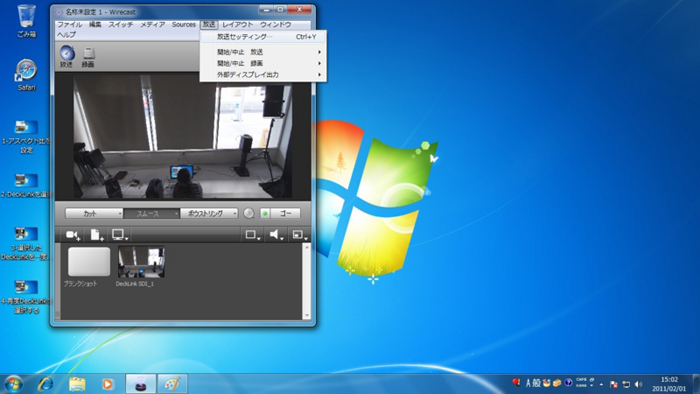Screen dimensions: 700x394
Task: Add a media file shot with the document plus icon
Action: pos(97,235)
